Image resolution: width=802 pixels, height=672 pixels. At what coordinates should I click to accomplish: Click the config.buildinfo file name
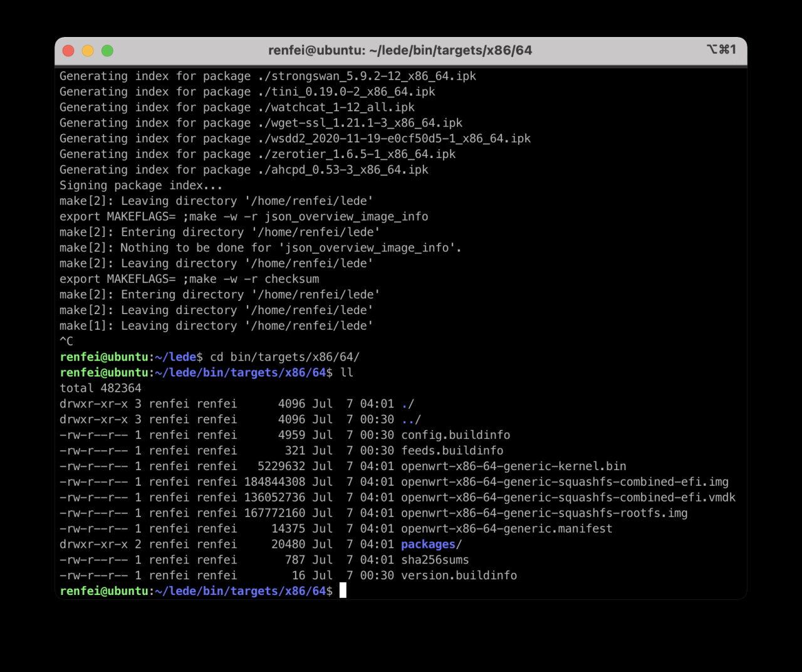[x=456, y=435]
